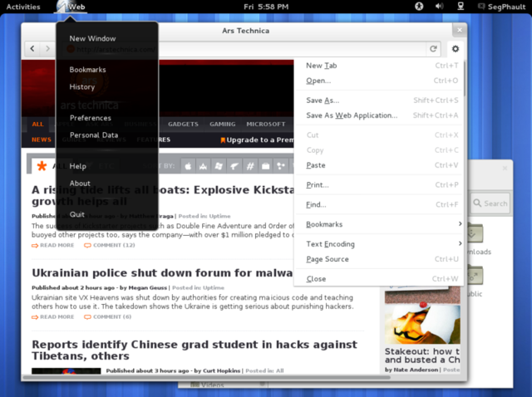
Task: Expand the Bookmarks submenu in gear menu
Action: coord(379,224)
